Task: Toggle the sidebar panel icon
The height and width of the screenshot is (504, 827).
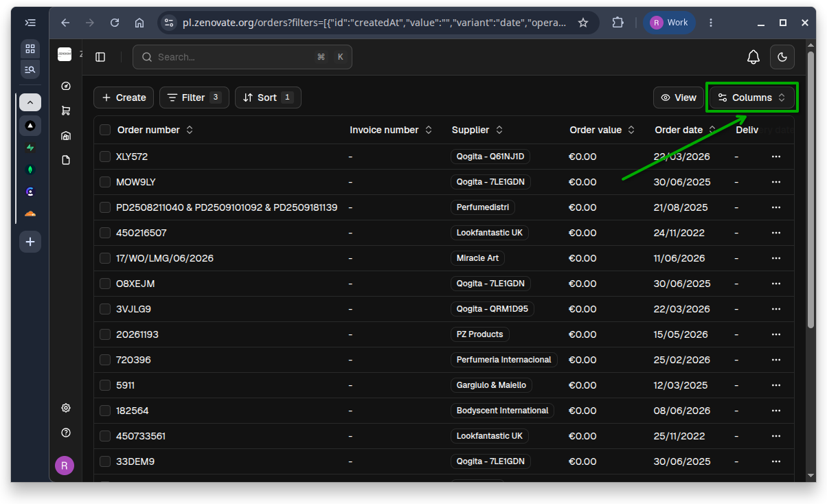Action: pos(100,57)
